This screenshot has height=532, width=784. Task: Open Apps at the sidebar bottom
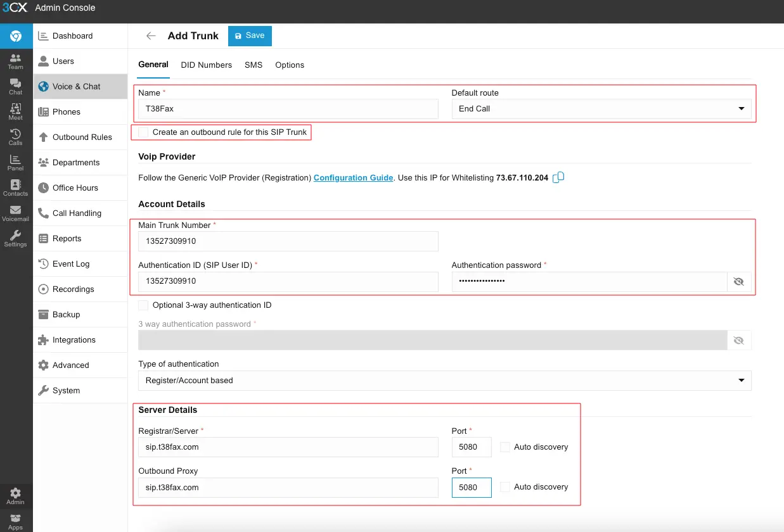(16, 522)
